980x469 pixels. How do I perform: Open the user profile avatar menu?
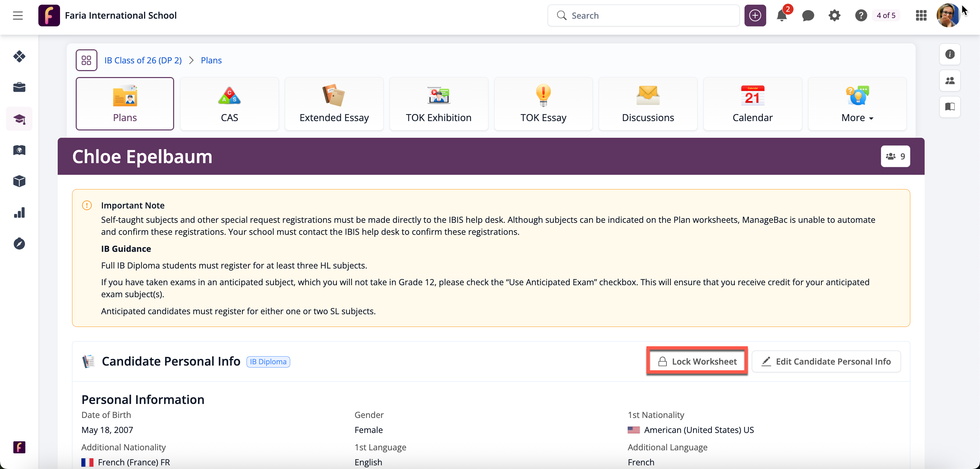[x=948, y=16]
